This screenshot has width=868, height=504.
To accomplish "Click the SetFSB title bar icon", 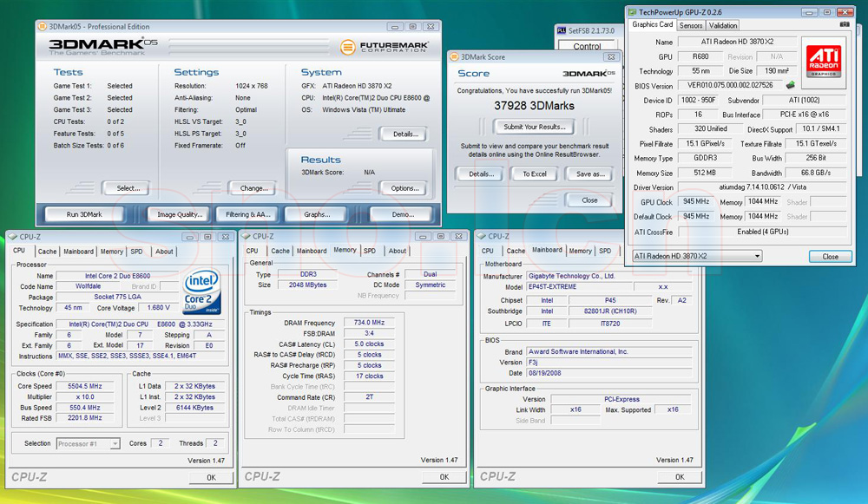I will pyautogui.click(x=562, y=30).
